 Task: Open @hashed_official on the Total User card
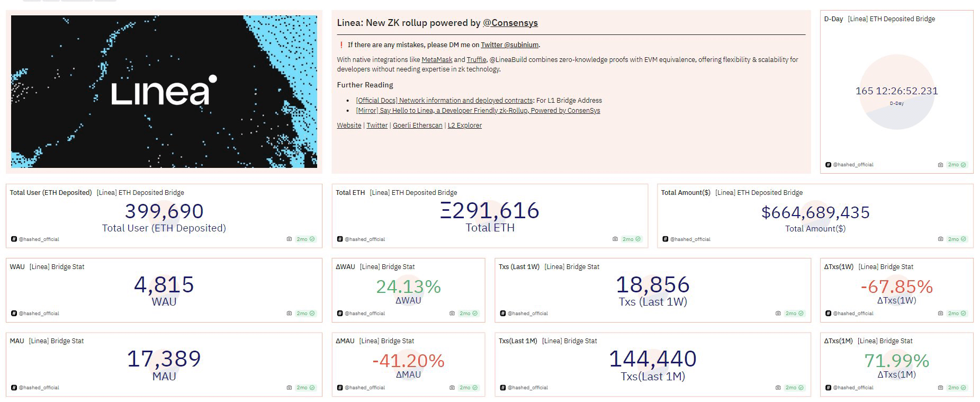click(x=39, y=239)
